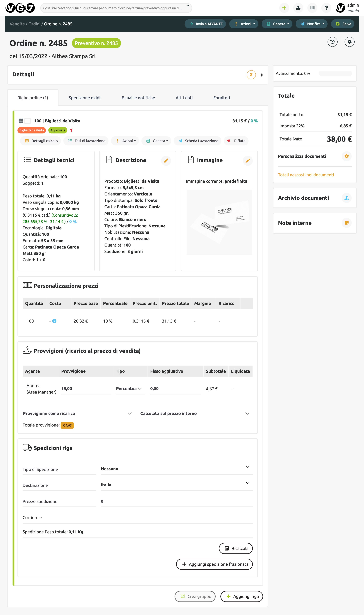Click Totali nascosti nei documenti link
Screen dimensions: 364x615
[x=306, y=175]
